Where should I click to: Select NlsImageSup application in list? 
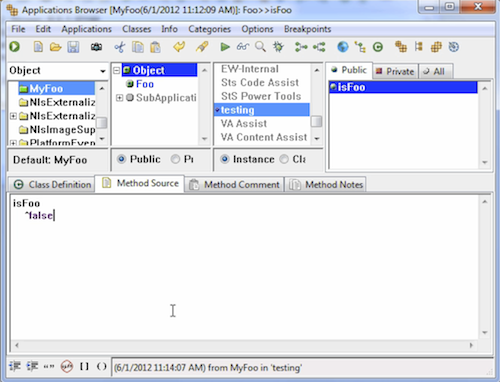coord(62,130)
